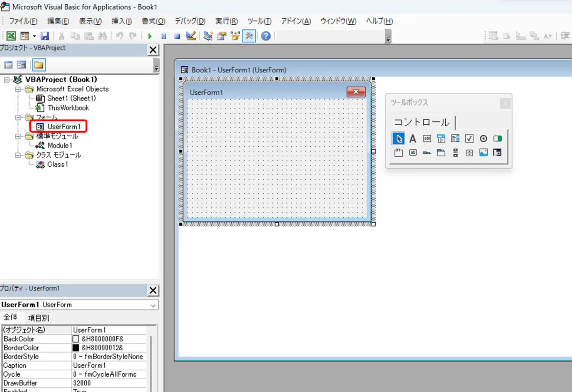Open the 挿入 (Insert) menu
Screen dimensions: 572x392
(122, 21)
